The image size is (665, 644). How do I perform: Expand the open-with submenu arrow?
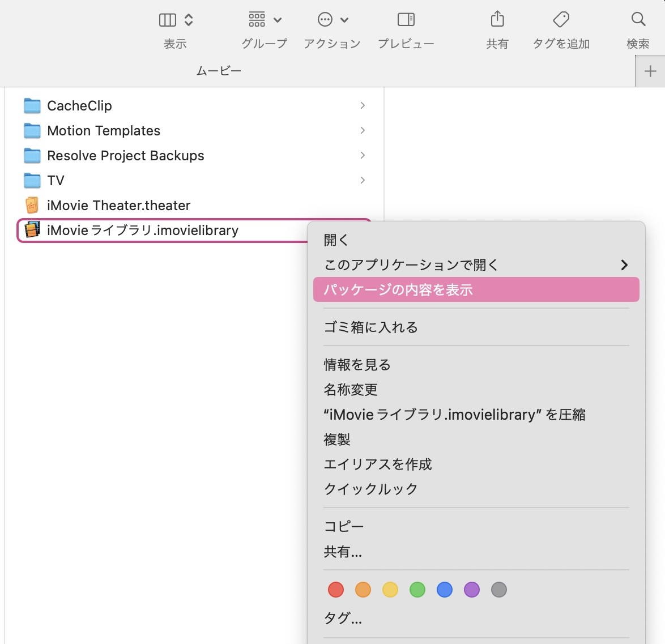click(624, 265)
